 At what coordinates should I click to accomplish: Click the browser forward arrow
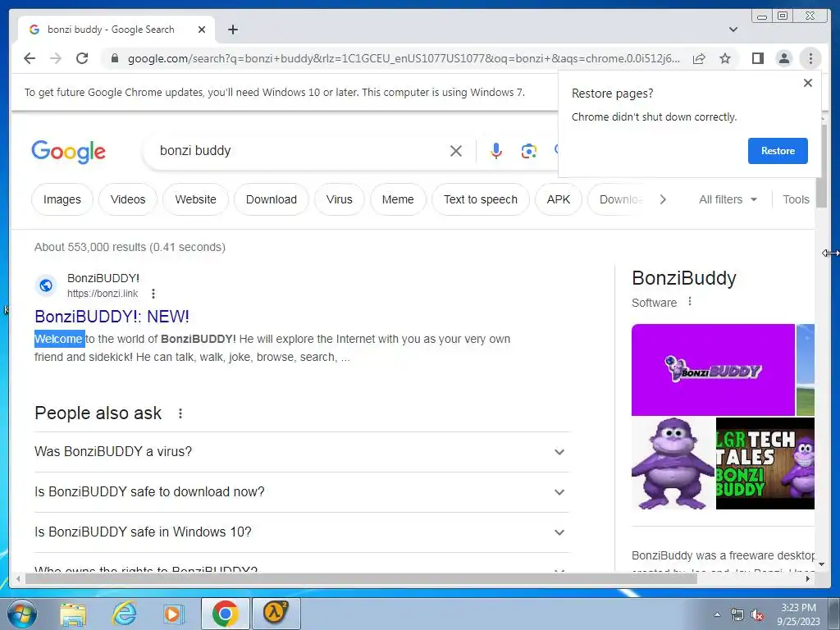coord(56,58)
